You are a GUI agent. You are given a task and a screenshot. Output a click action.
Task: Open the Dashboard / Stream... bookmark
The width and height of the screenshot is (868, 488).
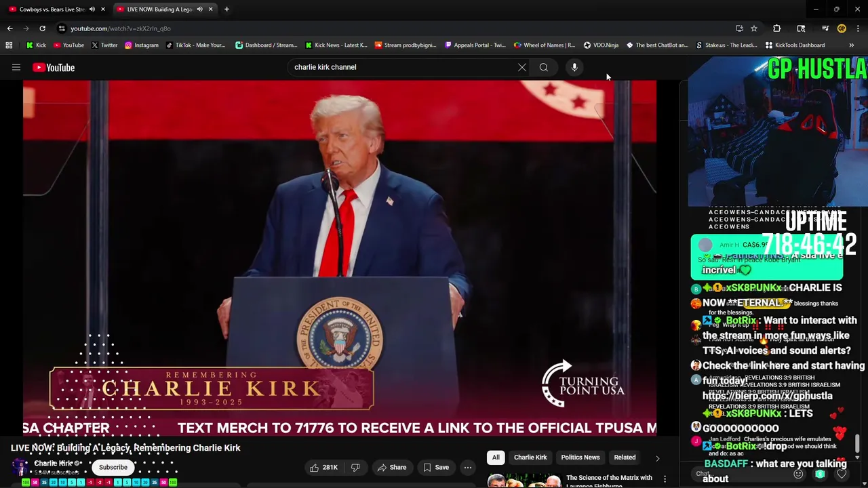pos(266,45)
